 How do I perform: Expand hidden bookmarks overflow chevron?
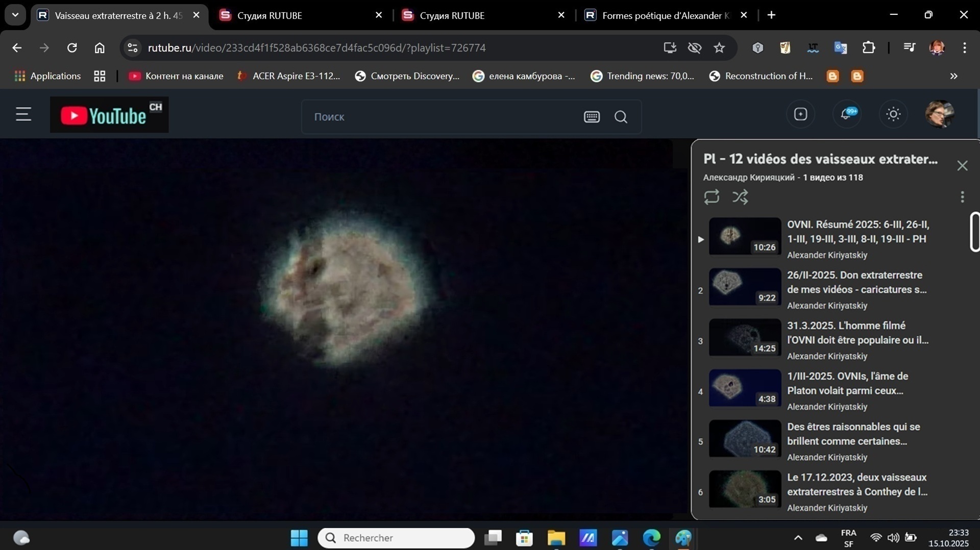coord(953,76)
